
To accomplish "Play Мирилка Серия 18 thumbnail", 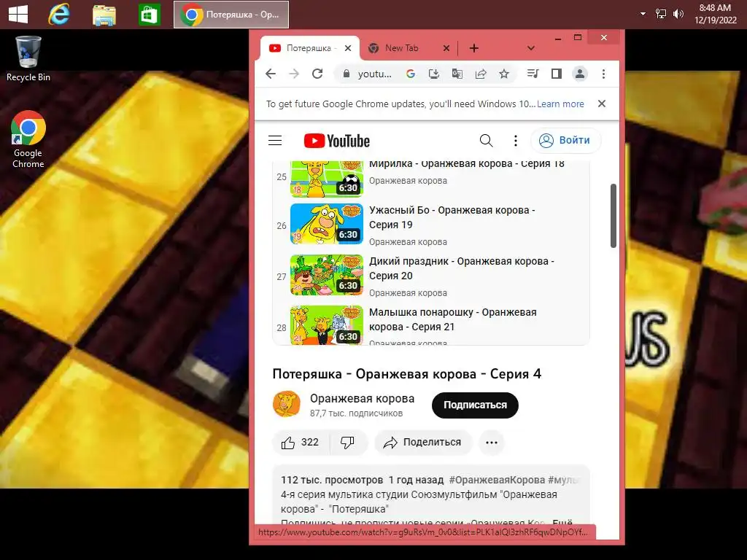I will 326,179.
